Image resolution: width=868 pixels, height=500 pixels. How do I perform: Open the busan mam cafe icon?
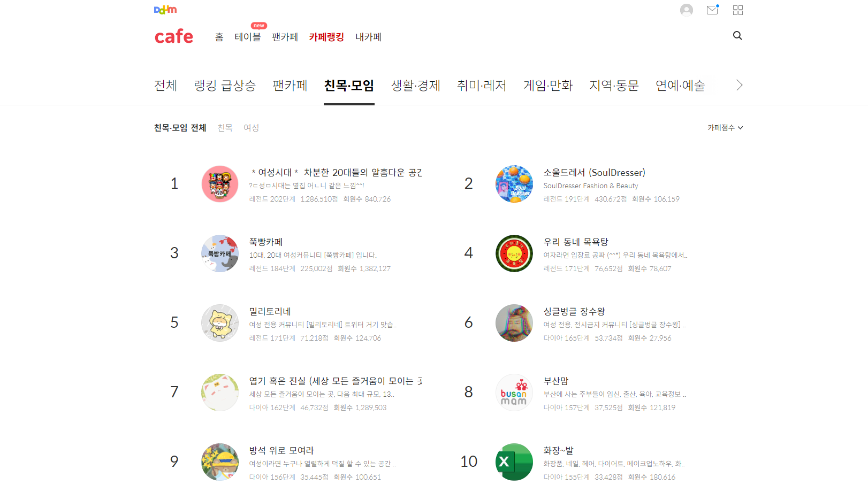[x=514, y=393]
